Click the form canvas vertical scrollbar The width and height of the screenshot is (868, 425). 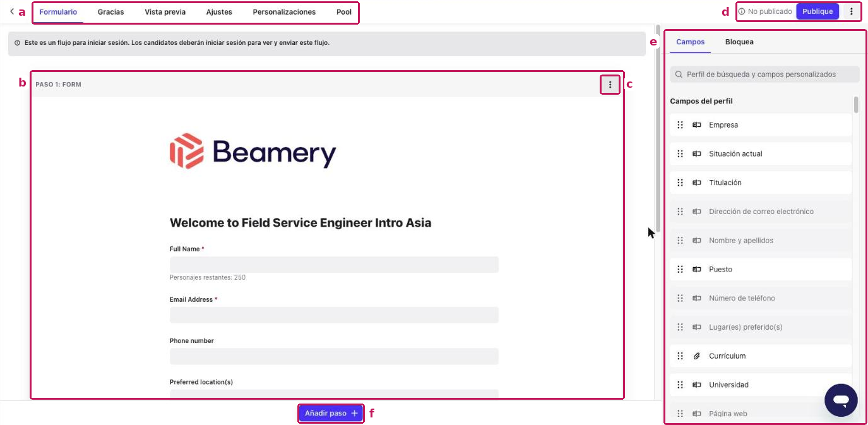(658, 129)
